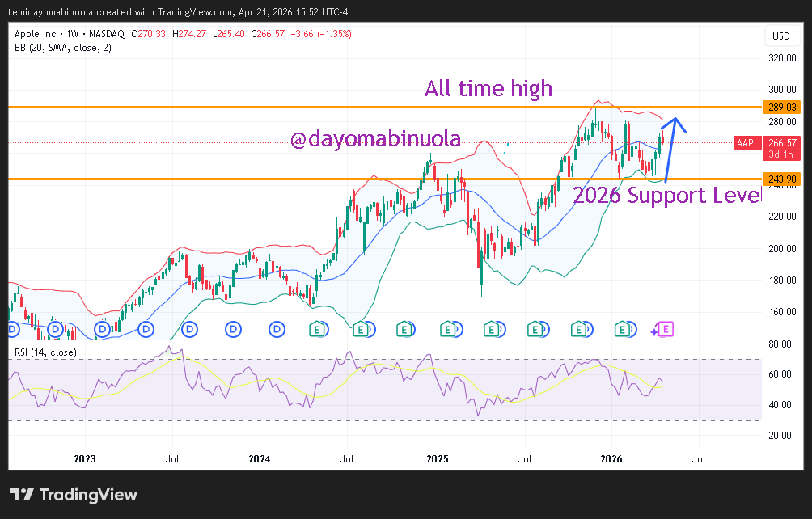The width and height of the screenshot is (812, 519).
Task: Click the open value O270.33
Action: (x=148, y=34)
